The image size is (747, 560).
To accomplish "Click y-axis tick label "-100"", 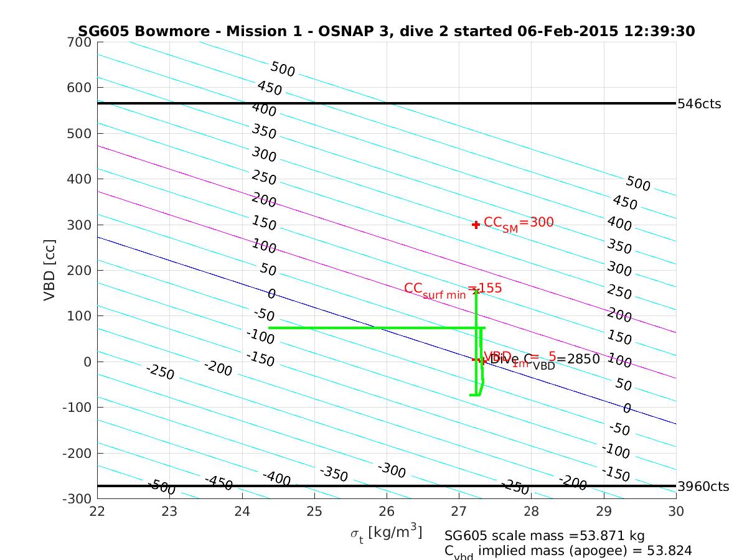I will pyautogui.click(x=78, y=407).
